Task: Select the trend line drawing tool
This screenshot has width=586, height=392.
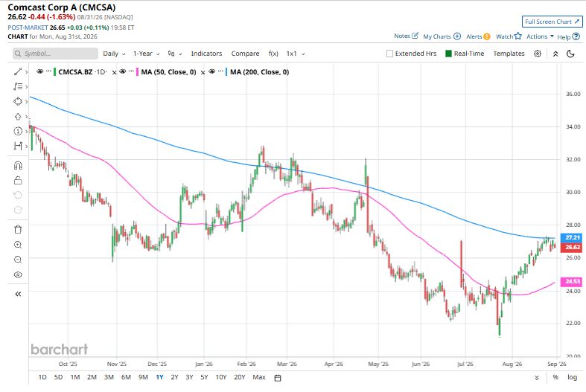Action: tap(18, 71)
